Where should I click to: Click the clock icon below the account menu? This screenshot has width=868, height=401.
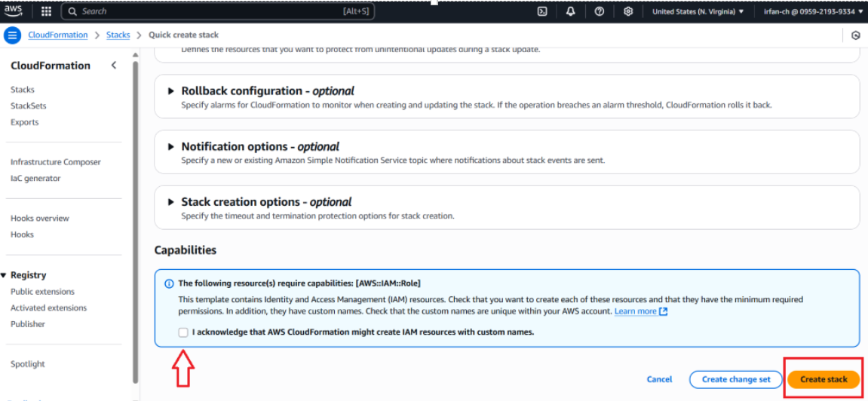[x=856, y=35]
